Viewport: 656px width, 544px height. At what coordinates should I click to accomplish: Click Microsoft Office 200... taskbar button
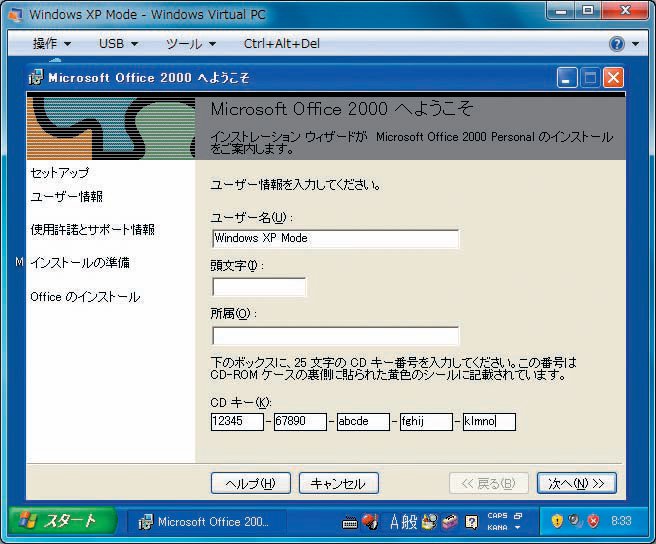207,522
